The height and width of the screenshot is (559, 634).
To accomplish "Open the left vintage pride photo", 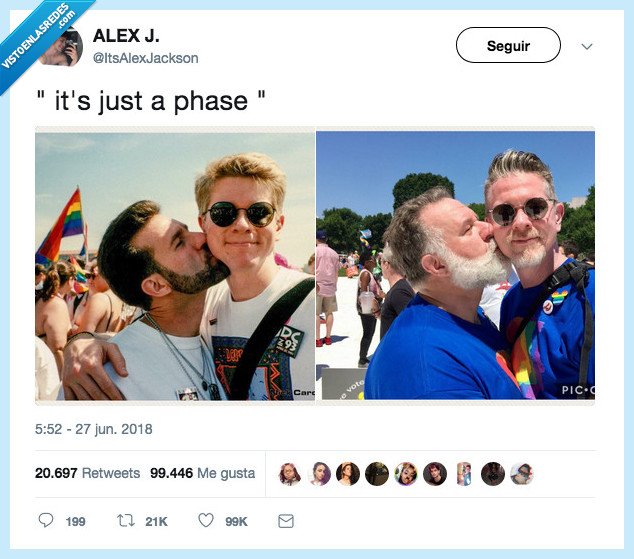I will tap(175, 266).
